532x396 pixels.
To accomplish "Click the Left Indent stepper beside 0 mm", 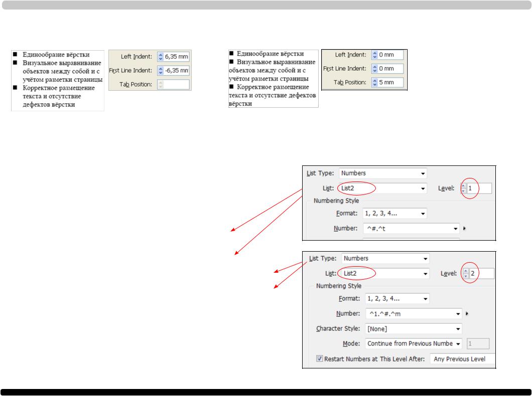I will pyautogui.click(x=374, y=55).
